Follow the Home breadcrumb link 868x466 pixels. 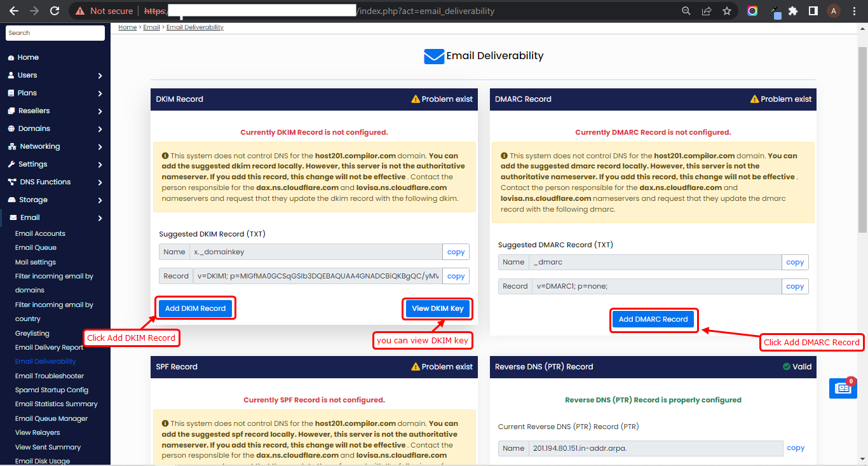[128, 27]
